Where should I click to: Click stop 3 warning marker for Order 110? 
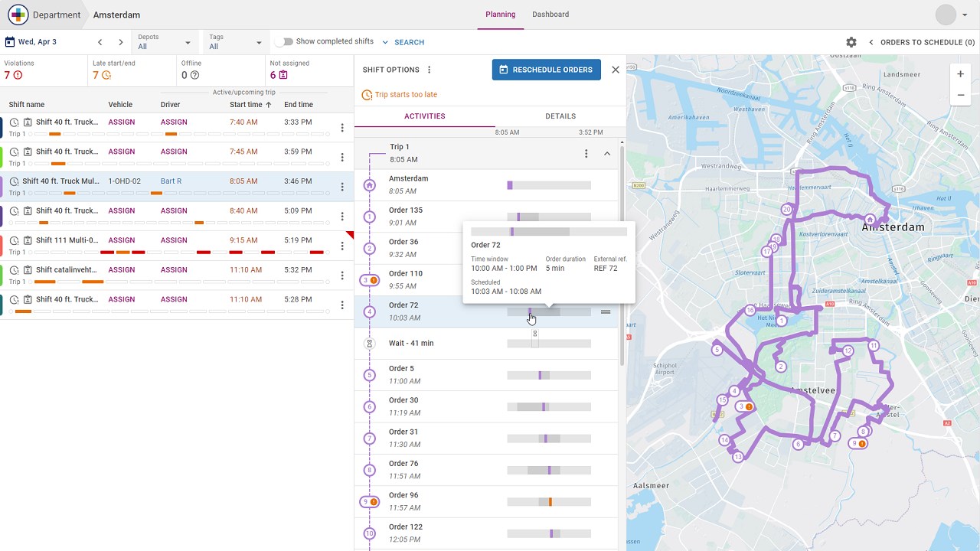[370, 280]
